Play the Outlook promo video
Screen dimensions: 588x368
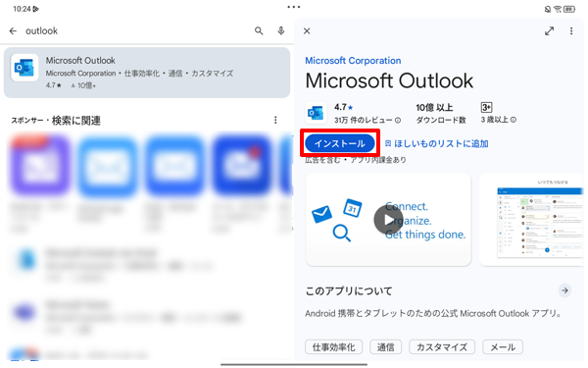point(388,220)
